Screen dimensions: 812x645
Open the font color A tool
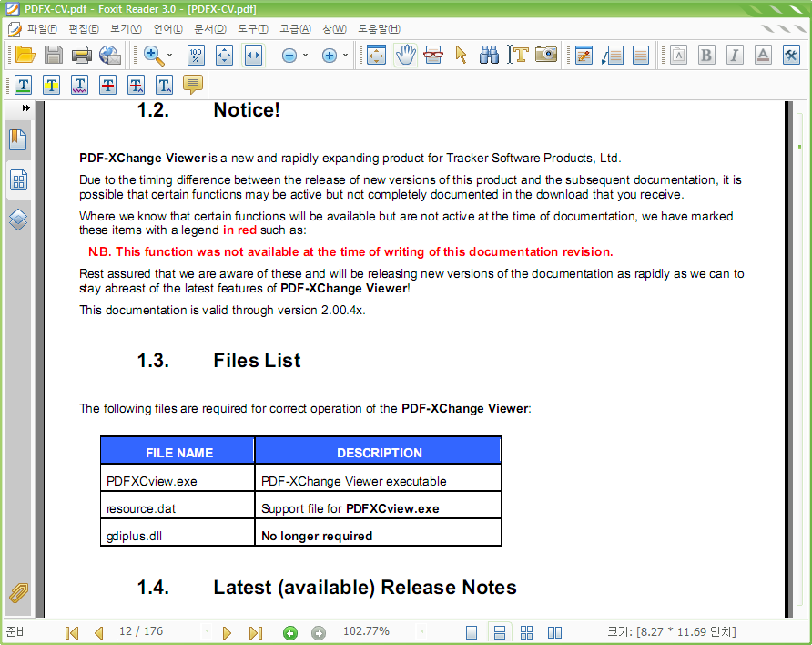763,55
